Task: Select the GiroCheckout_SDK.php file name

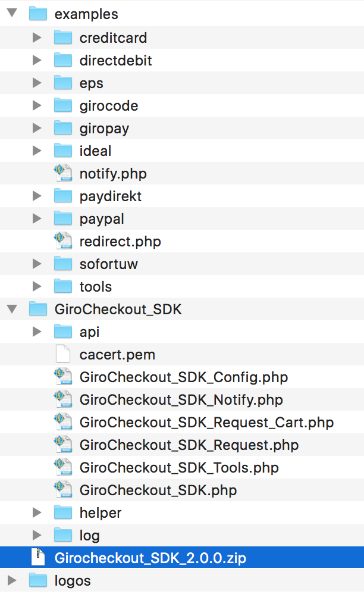Action: [x=158, y=490]
